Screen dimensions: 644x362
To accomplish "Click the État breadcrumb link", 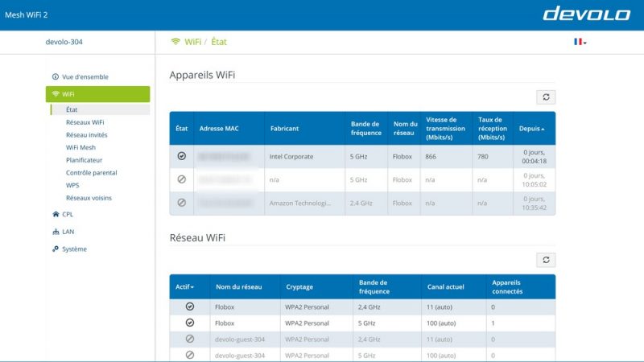I will click(x=219, y=42).
